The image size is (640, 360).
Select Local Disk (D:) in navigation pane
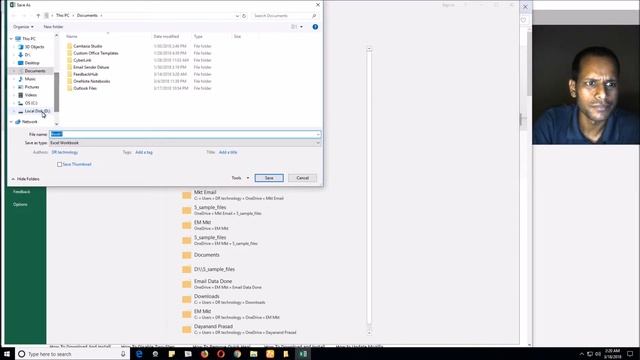[37, 111]
